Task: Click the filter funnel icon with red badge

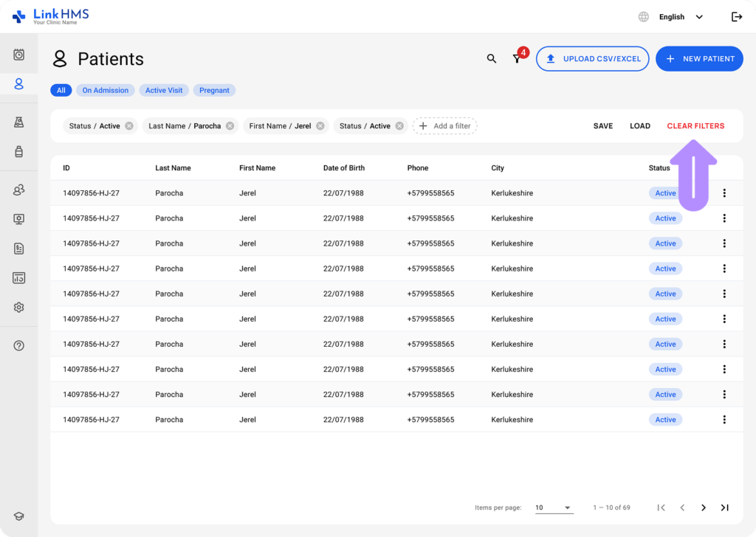Action: point(517,58)
